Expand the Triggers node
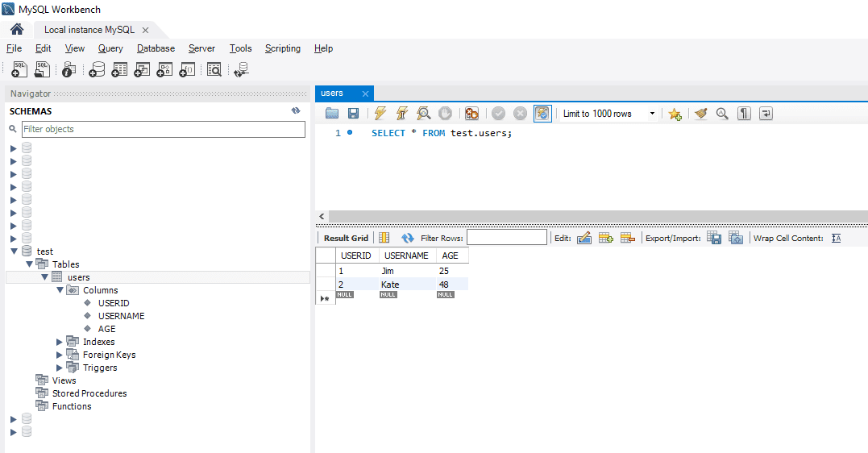Image resolution: width=868 pixels, height=453 pixels. coord(59,368)
